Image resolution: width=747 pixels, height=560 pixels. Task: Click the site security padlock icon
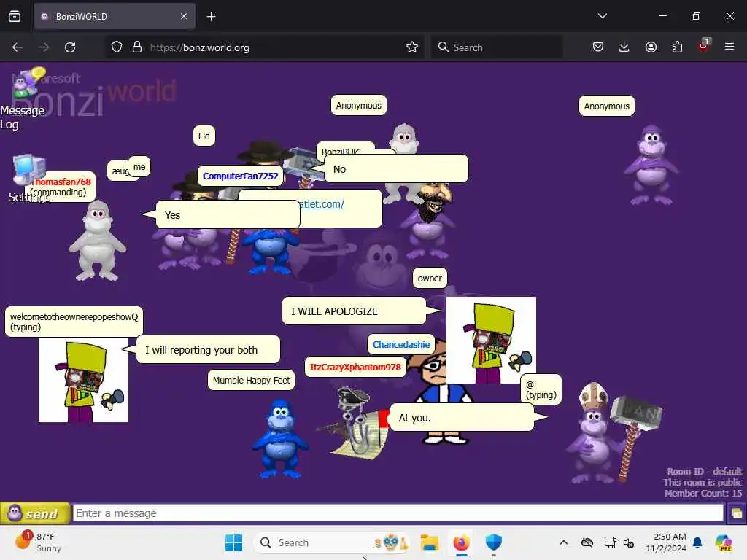[137, 47]
